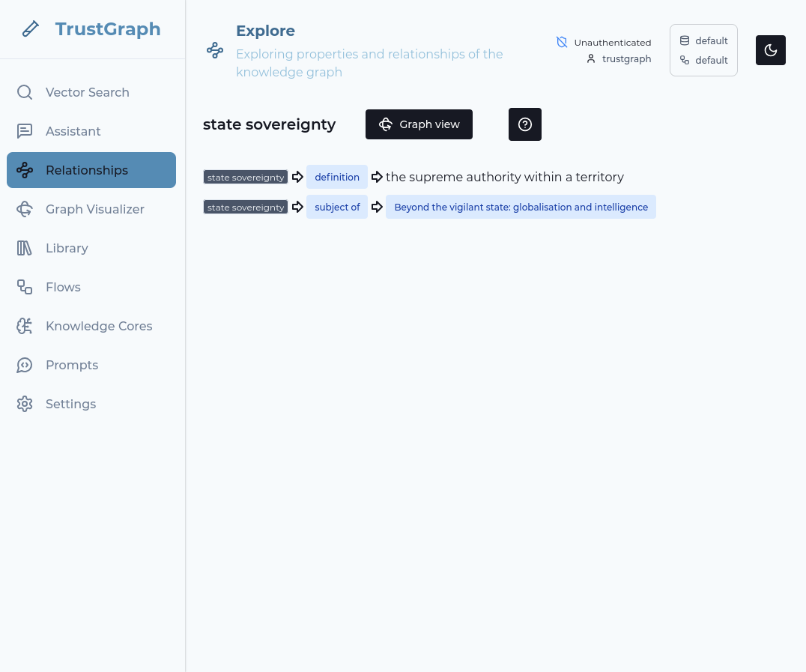Screen dimensions: 806x672
Task: Toggle dark mode with the moon icon
Action: [770, 50]
